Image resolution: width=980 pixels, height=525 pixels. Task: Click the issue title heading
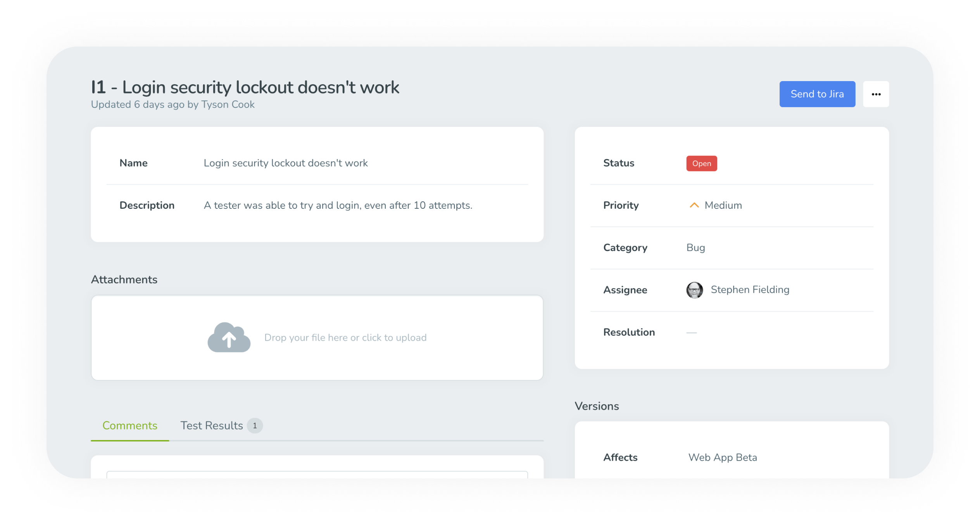245,87
